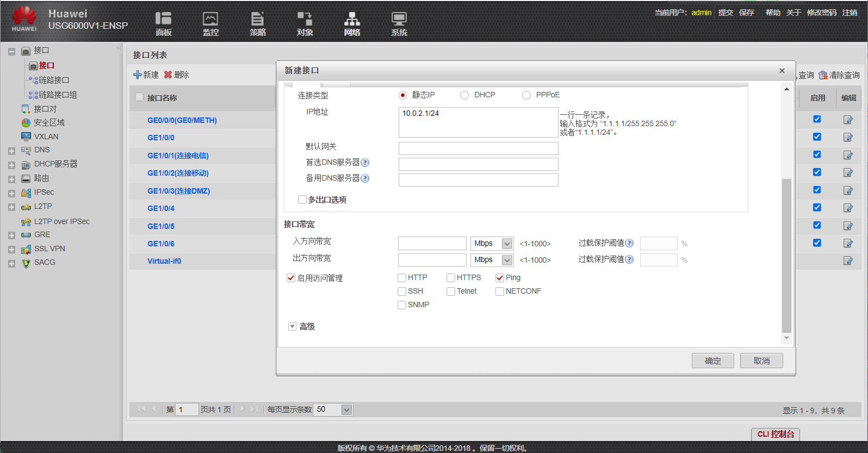Click the 接口对 icon in sidebar
Image resolution: width=868 pixels, height=453 pixels.
coord(26,109)
